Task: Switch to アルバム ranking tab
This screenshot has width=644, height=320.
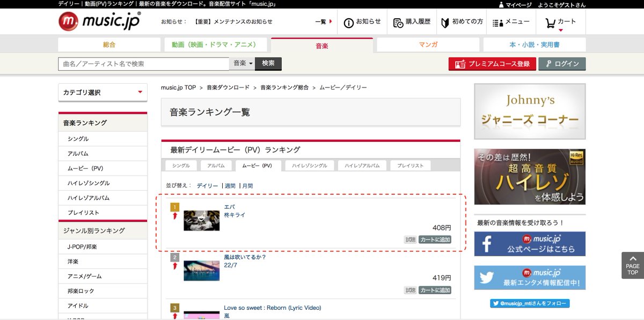Action: [217, 166]
